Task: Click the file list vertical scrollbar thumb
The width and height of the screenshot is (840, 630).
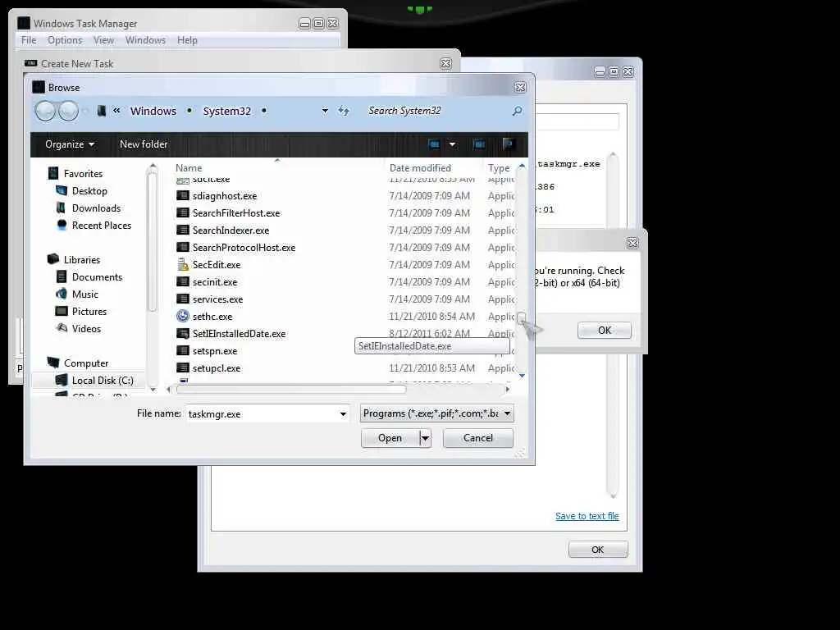Action: pyautogui.click(x=521, y=317)
